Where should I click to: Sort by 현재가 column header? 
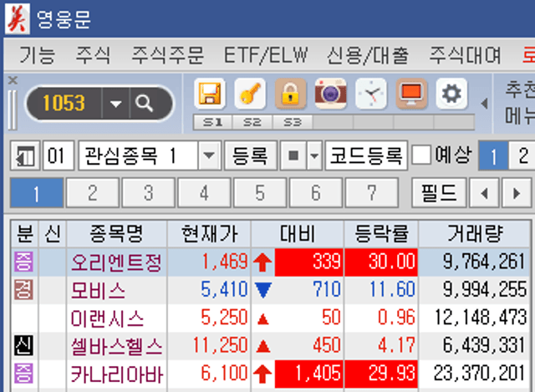pyautogui.click(x=209, y=234)
